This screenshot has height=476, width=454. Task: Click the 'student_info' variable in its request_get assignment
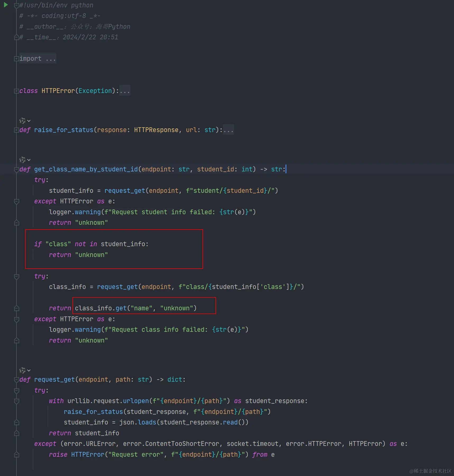(x=71, y=191)
